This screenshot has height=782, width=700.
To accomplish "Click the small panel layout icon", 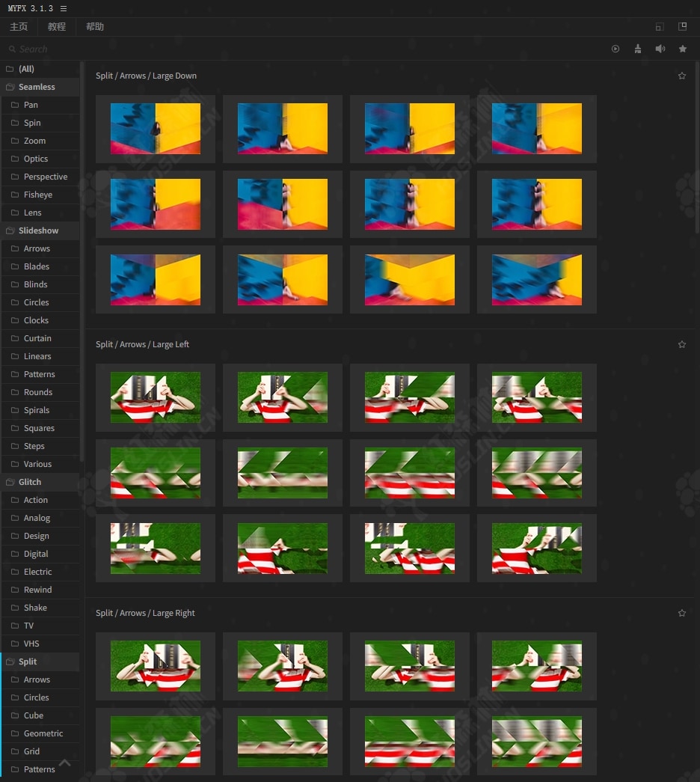I will (x=660, y=27).
